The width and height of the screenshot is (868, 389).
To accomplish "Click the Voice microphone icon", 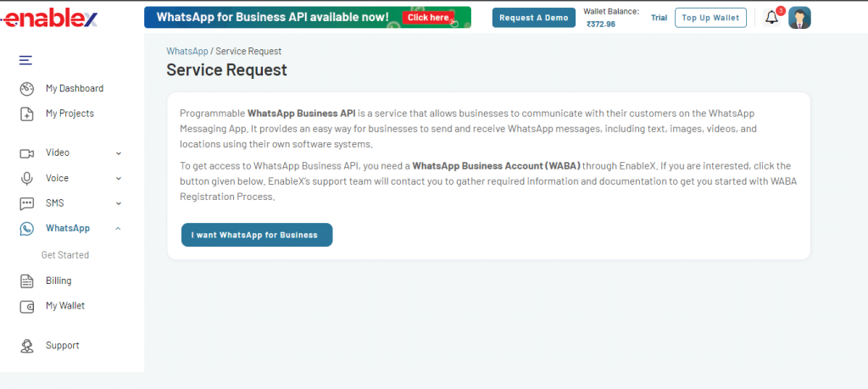I will (x=26, y=178).
